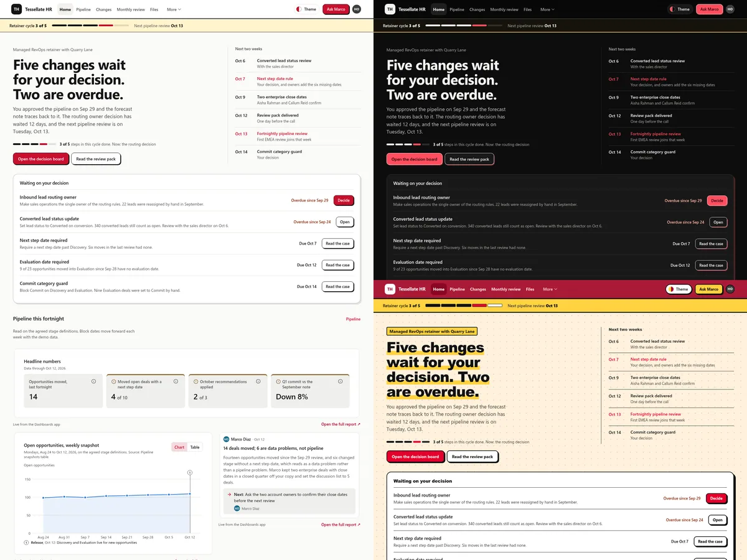Click Read the review pack in dark panel
The width and height of the screenshot is (747, 560).
tap(469, 159)
